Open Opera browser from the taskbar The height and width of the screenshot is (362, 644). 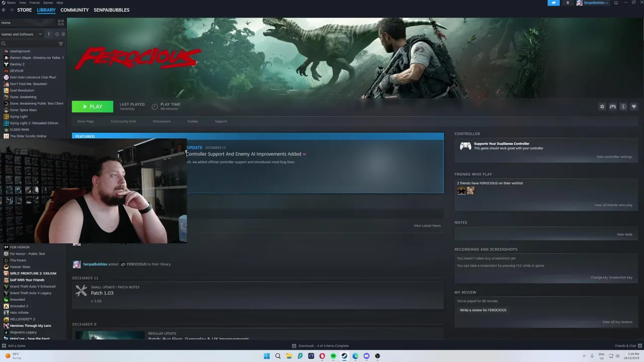point(322,356)
